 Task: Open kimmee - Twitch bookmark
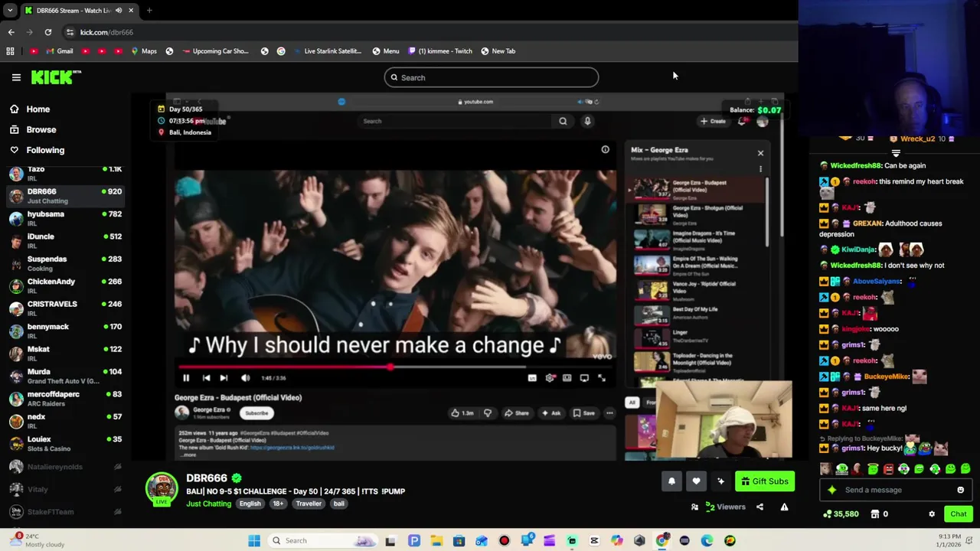pyautogui.click(x=440, y=51)
